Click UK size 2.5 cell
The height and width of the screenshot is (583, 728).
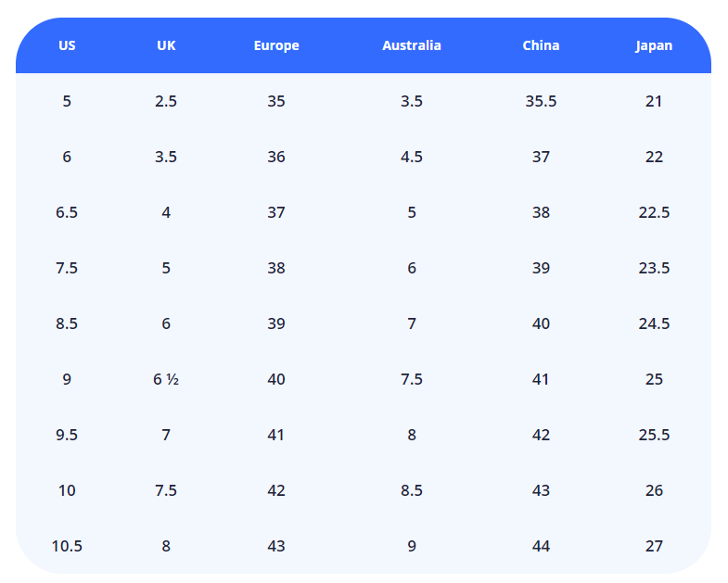pyautogui.click(x=166, y=101)
